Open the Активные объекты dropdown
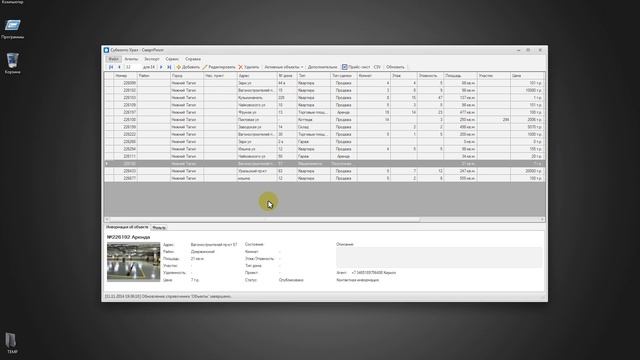 pos(284,67)
